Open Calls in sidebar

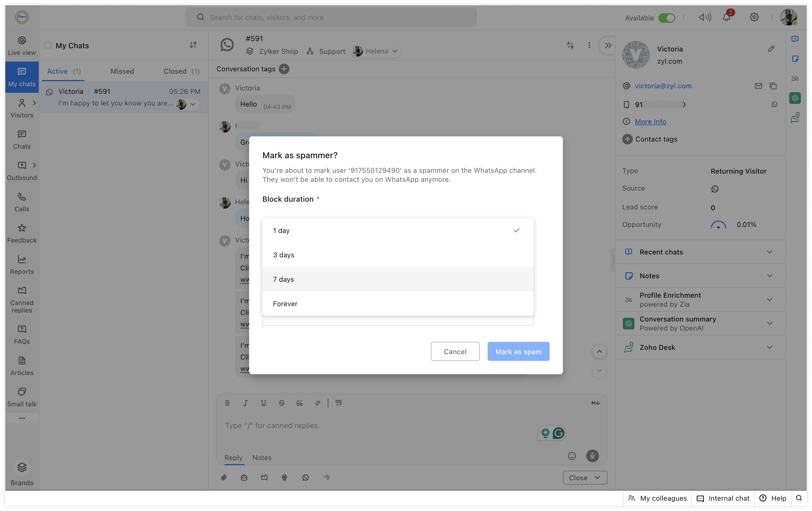[x=22, y=202]
